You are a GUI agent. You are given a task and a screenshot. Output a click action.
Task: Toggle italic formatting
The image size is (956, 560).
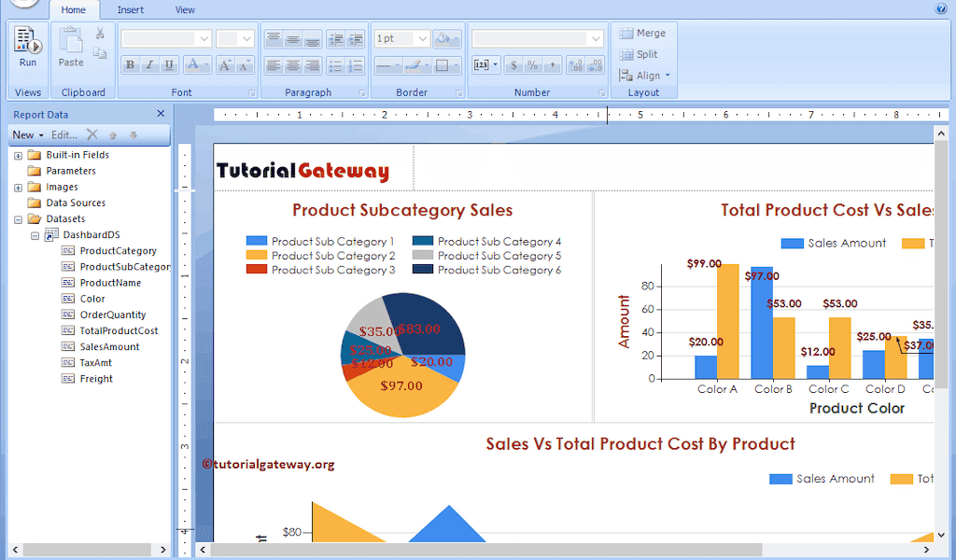click(149, 64)
